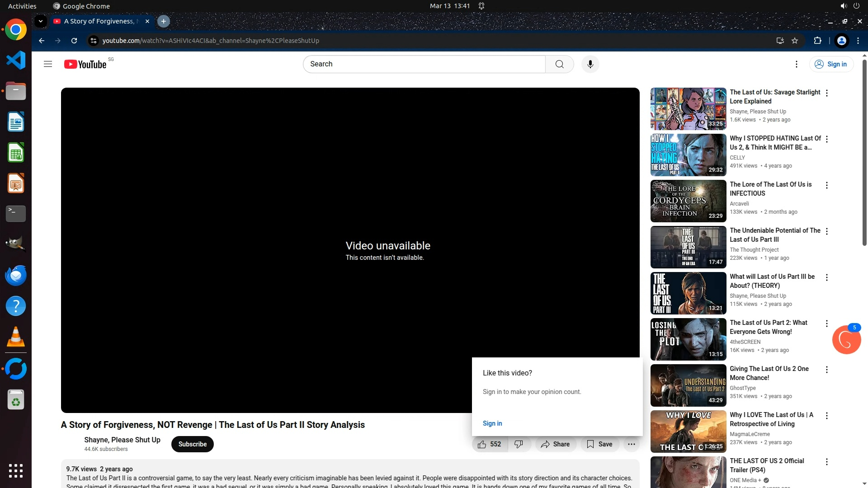Click Sign in link in the like popup

pos(492,423)
